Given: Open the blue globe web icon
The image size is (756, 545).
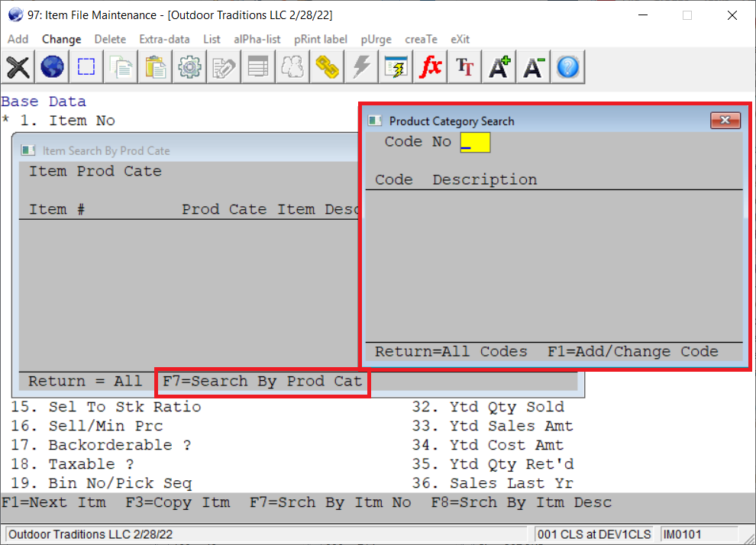Looking at the screenshot, I should (x=52, y=67).
